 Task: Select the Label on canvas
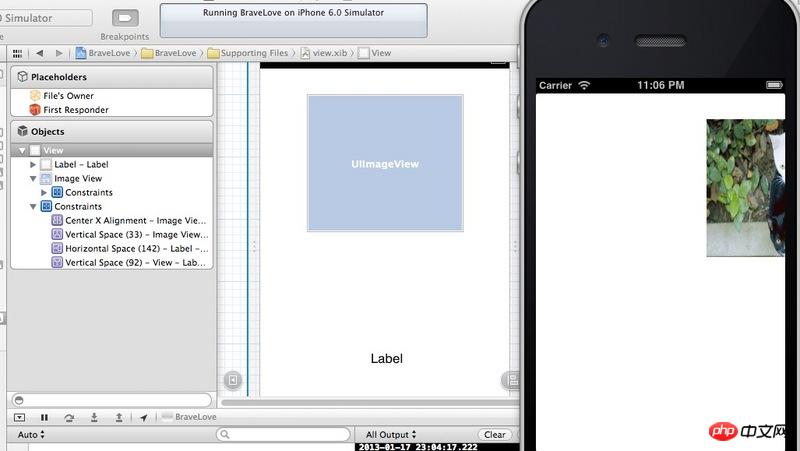point(387,359)
